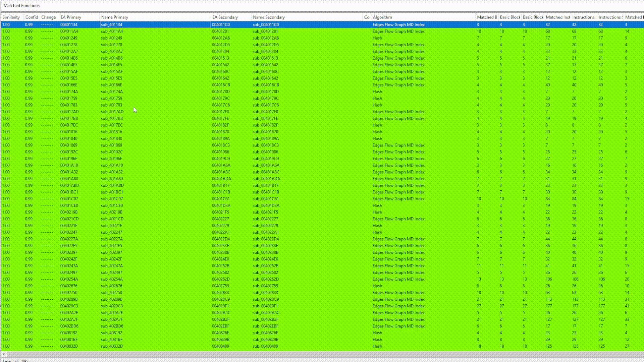Screen dimensions: 644x362
Task: Click EA Primary 004015AF
Action: [x=69, y=71]
